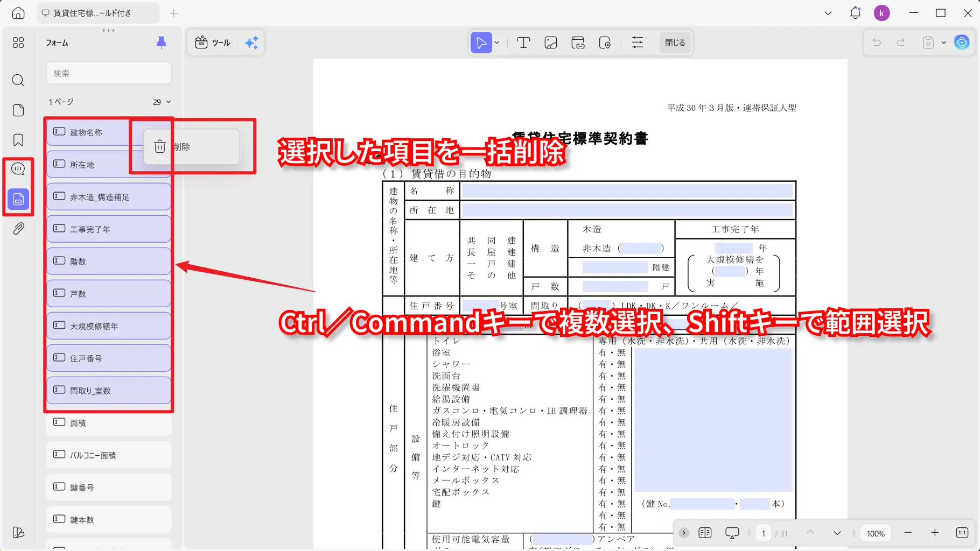
Task: Select the 住戸番号 field item
Action: pyautogui.click(x=109, y=358)
